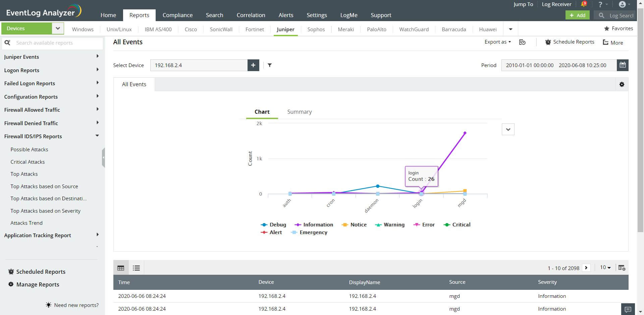Open the Attacks Trend report
The image size is (644, 315).
pos(26,223)
